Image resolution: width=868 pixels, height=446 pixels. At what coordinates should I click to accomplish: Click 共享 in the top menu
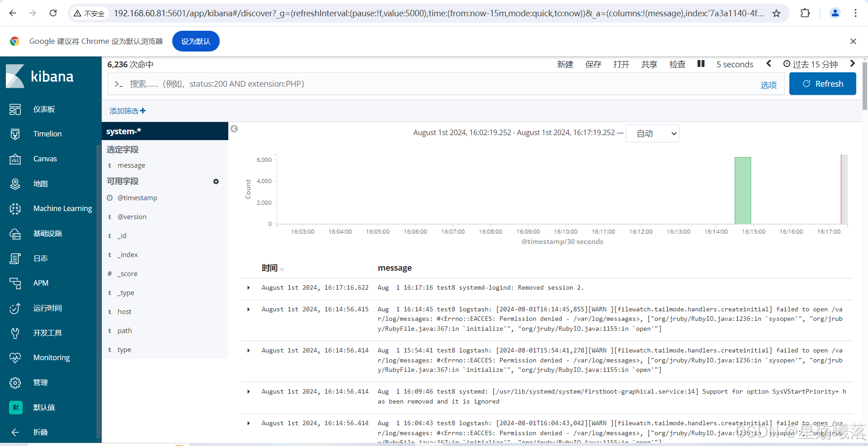[x=649, y=64]
